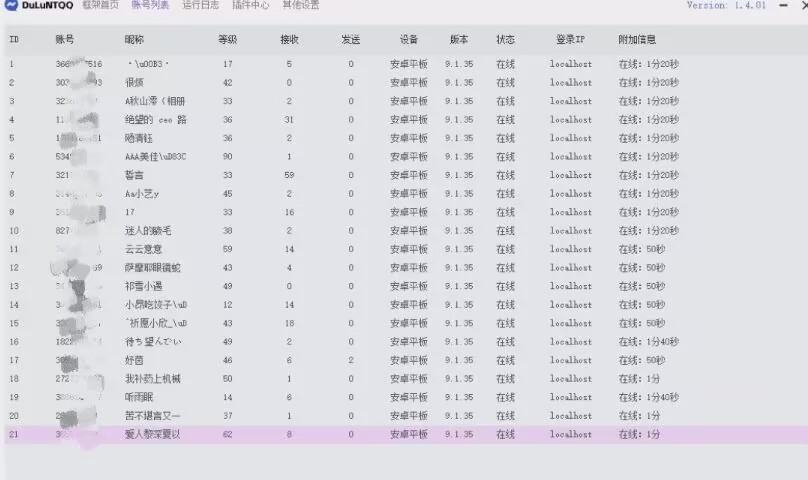Click the 昵称 column header
This screenshot has width=808, height=480.
coord(134,39)
